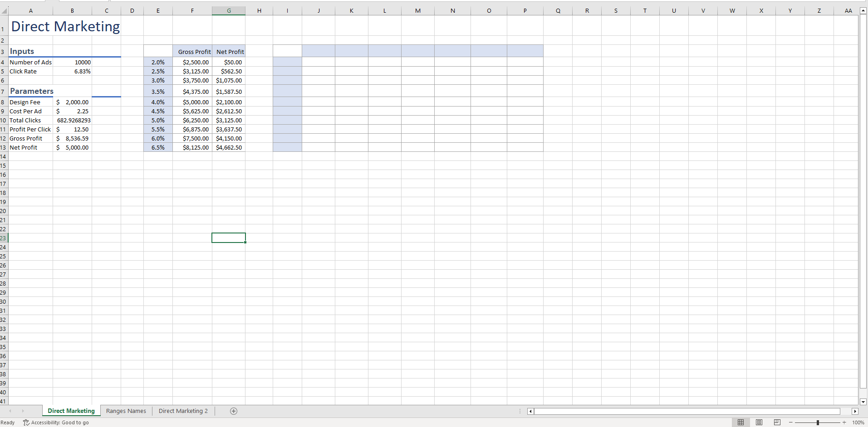Viewport: 868px width, 427px height.
Task: Select the cell showing $50.00
Action: tap(229, 62)
